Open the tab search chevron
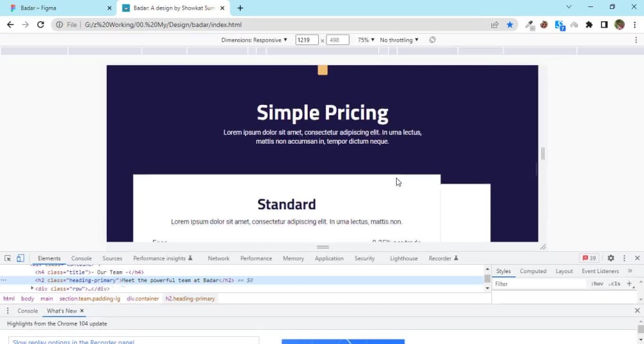 [x=569, y=7]
